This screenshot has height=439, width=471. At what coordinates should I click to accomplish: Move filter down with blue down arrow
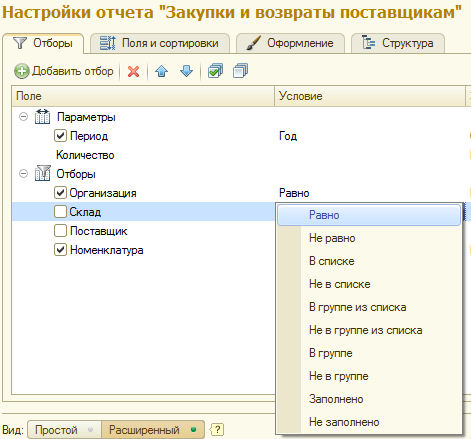click(186, 71)
